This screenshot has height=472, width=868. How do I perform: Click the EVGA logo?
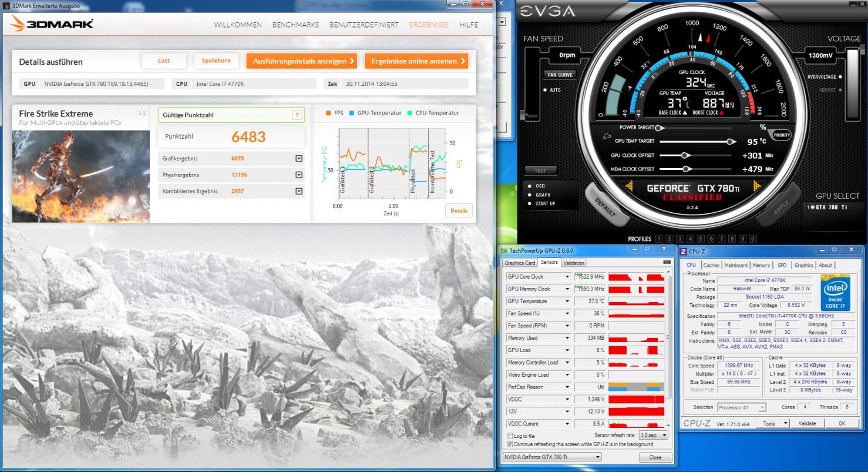549,12
